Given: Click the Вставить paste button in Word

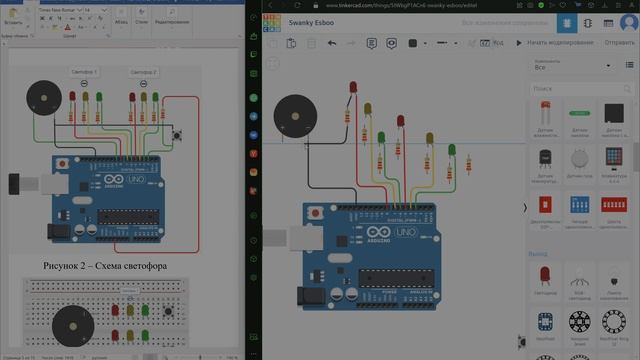Looking at the screenshot, I should click(x=13, y=17).
